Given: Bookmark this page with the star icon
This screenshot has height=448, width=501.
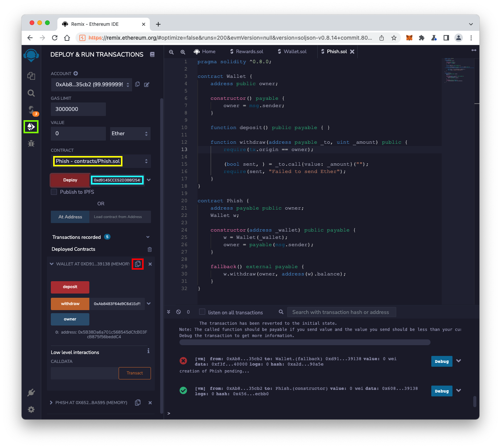Looking at the screenshot, I should [394, 38].
